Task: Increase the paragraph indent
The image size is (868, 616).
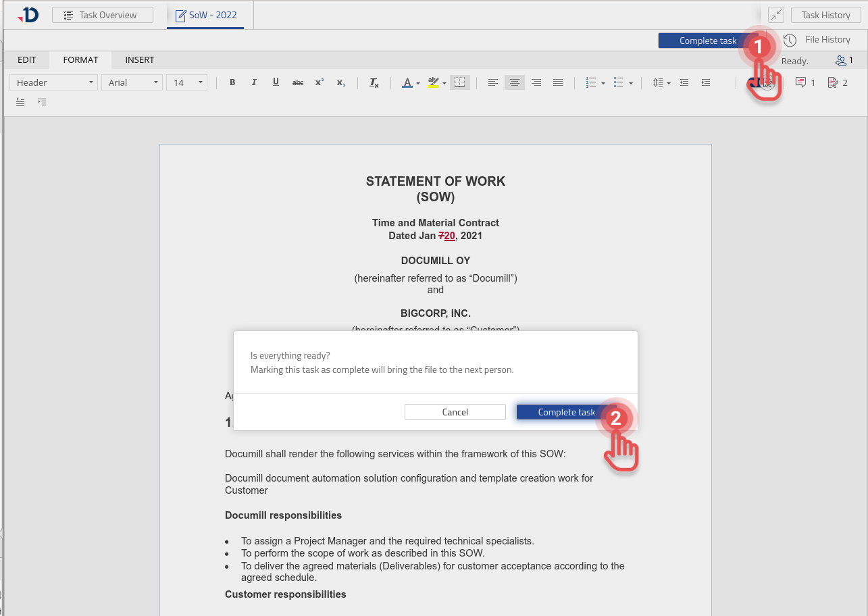Action: [706, 82]
